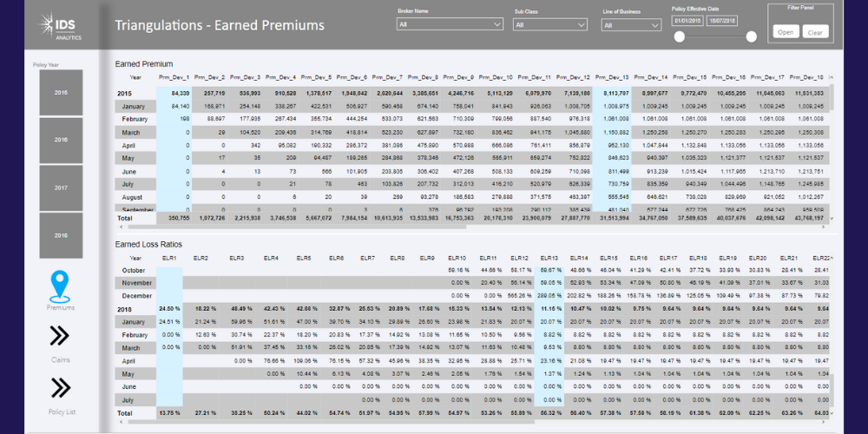Open Claims page via double-chevron icon

[61, 337]
